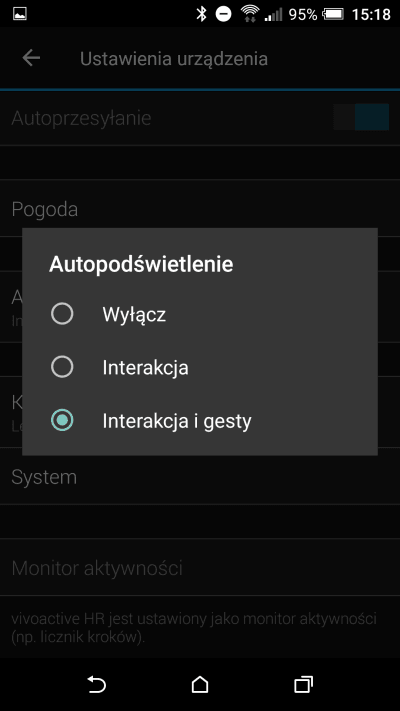Select the Interakcja radio button
Viewport: 400px width, 711px height.
pyautogui.click(x=62, y=367)
